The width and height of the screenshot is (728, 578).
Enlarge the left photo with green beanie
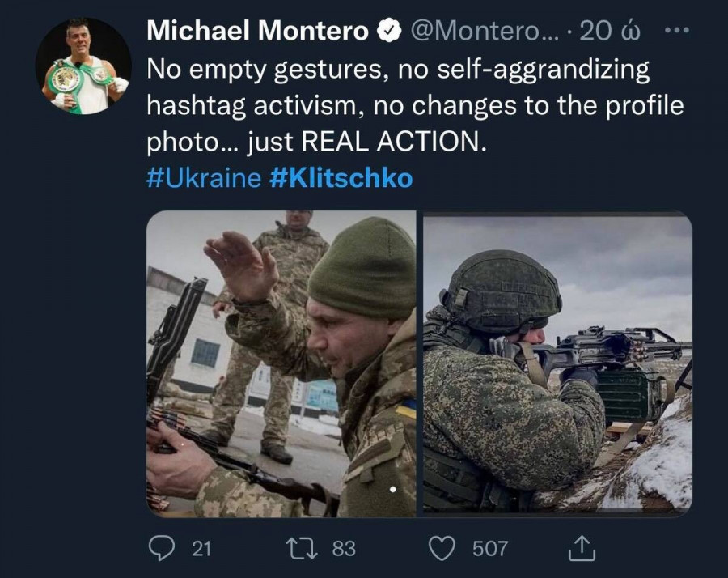(281, 363)
